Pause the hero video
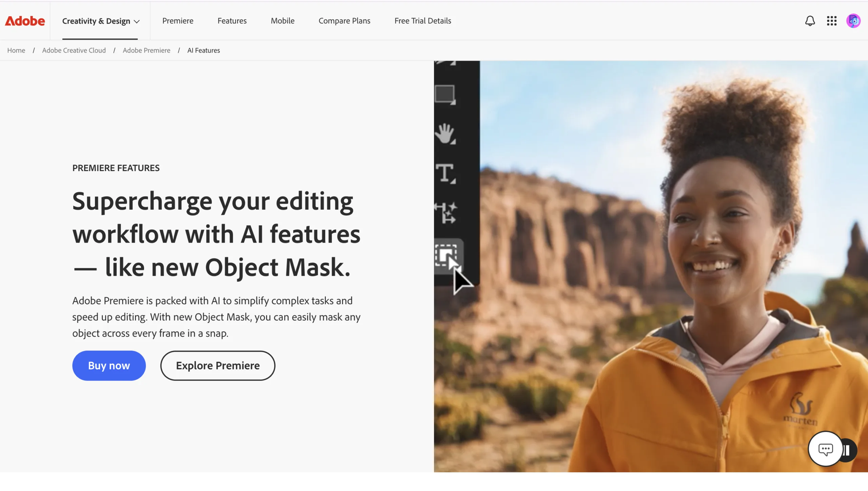This screenshot has height=491, width=868. (849, 450)
